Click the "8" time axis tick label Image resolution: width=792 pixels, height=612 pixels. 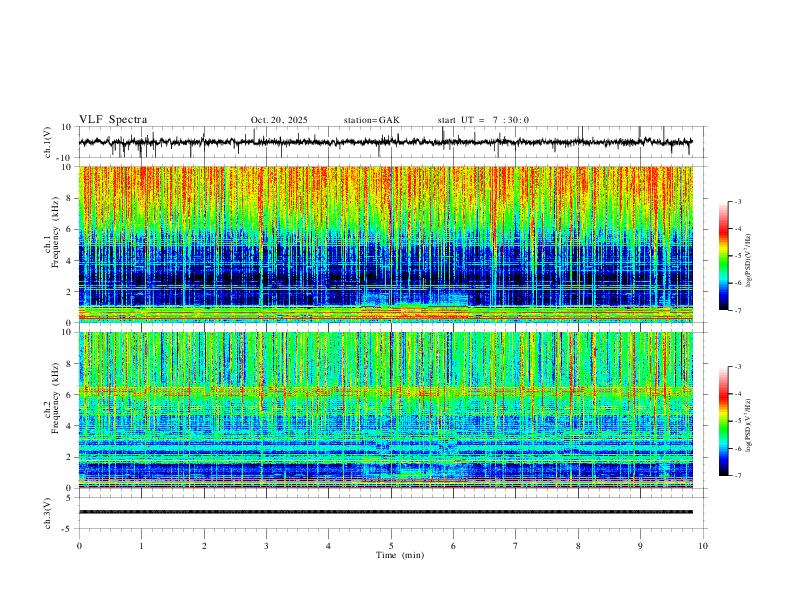click(x=578, y=545)
